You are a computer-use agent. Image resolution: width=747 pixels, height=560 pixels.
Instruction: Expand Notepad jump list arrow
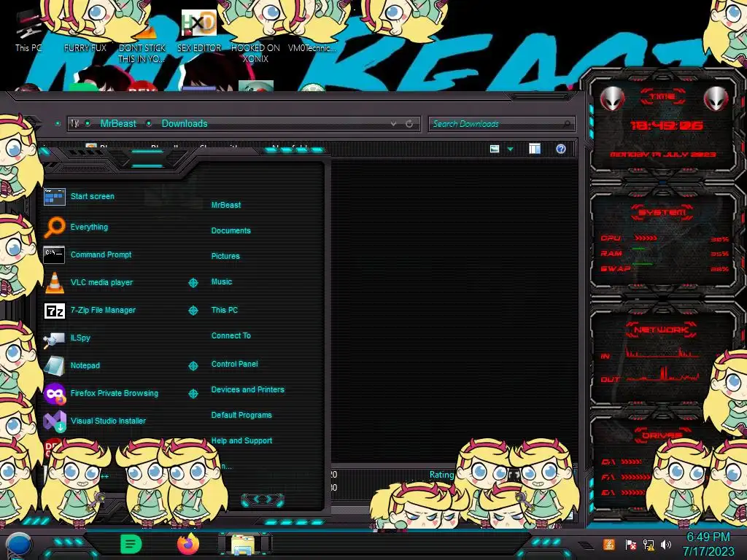click(193, 366)
